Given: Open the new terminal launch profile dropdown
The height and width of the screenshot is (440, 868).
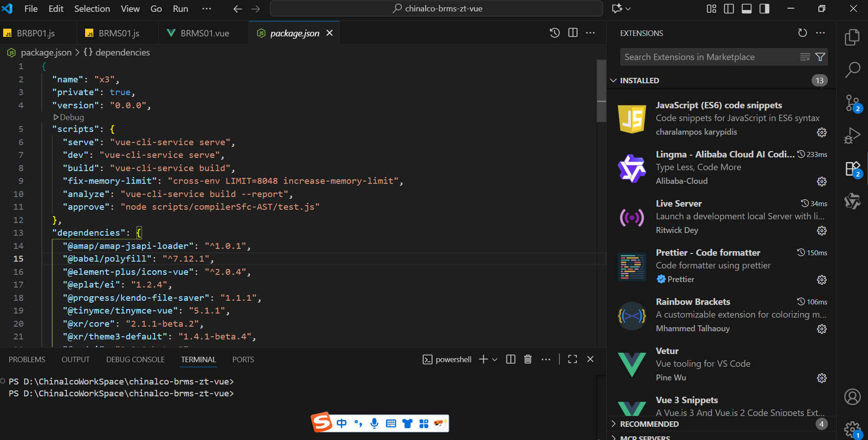Looking at the screenshot, I should click(x=495, y=359).
